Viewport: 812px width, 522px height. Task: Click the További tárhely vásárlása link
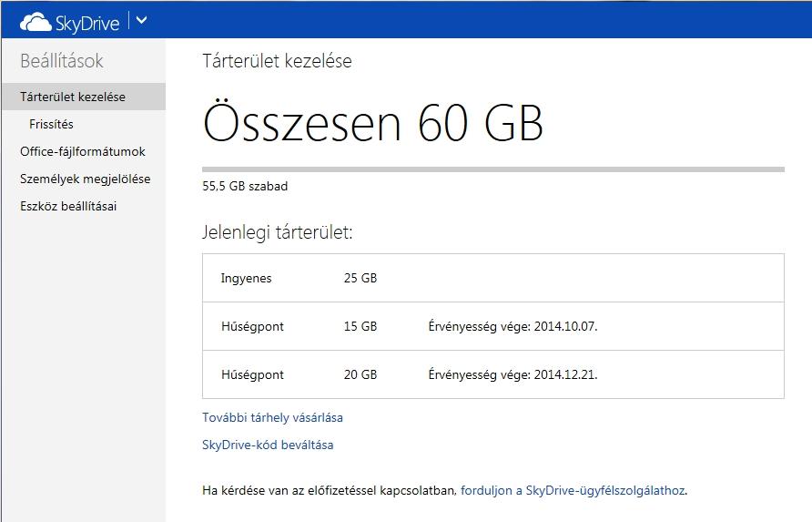(272, 417)
